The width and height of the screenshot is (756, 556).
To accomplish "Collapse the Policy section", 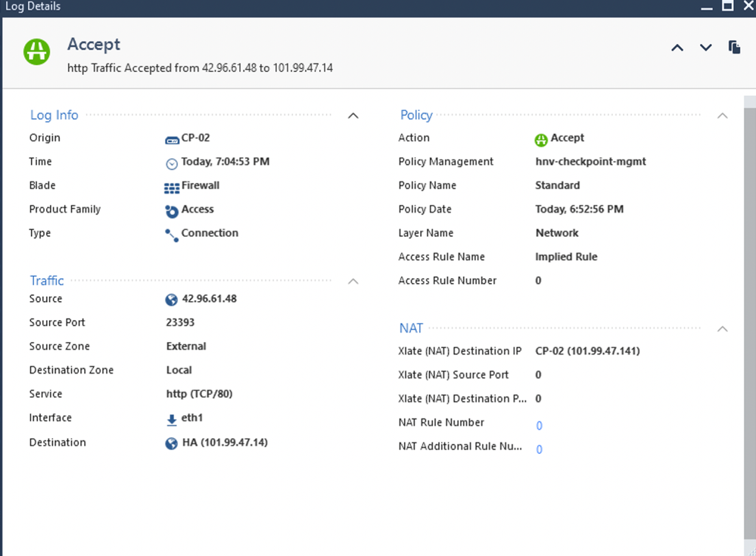I will pos(722,116).
